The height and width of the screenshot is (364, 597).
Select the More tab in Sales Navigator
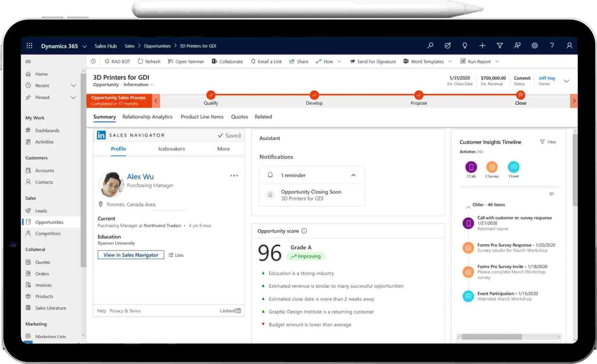(224, 149)
